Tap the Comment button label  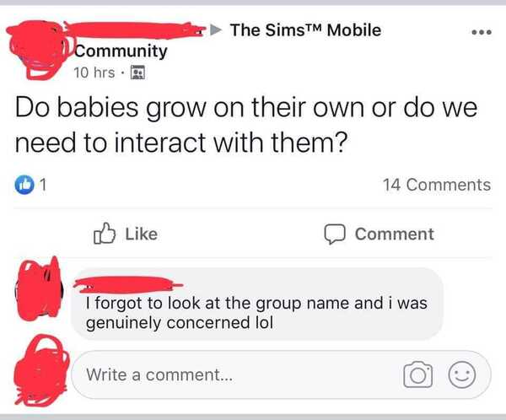395,234
